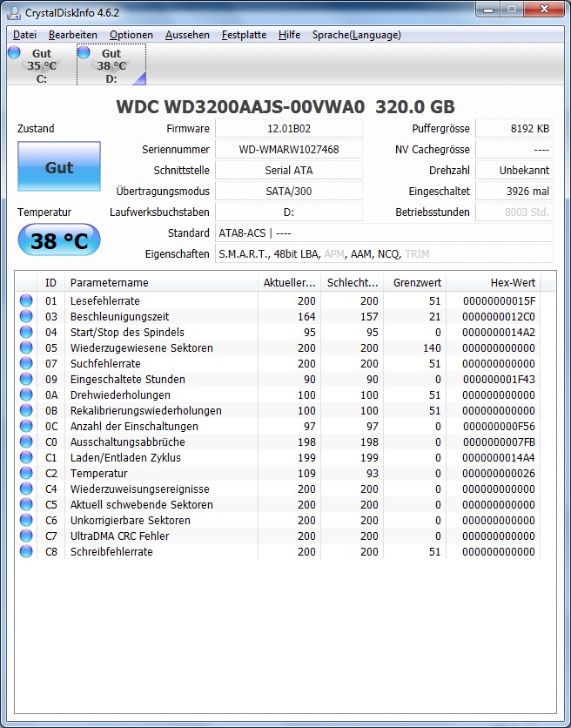
Task: Click the Schnittstelle field Serial ATA
Action: click(x=289, y=171)
